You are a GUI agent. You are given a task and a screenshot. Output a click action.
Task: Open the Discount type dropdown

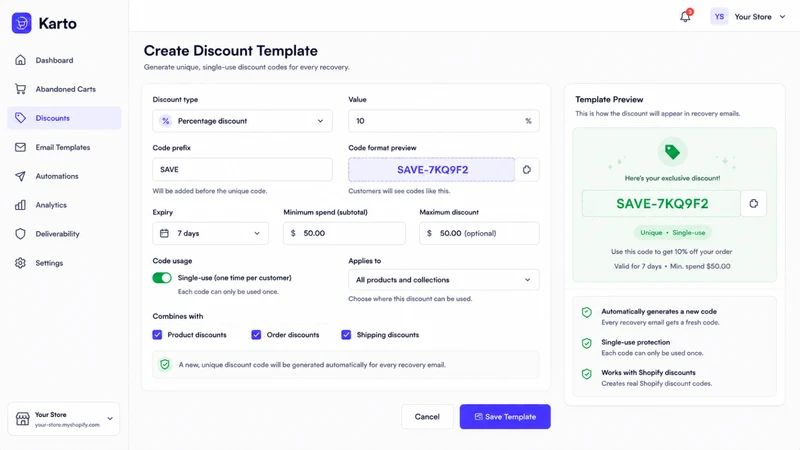(242, 121)
